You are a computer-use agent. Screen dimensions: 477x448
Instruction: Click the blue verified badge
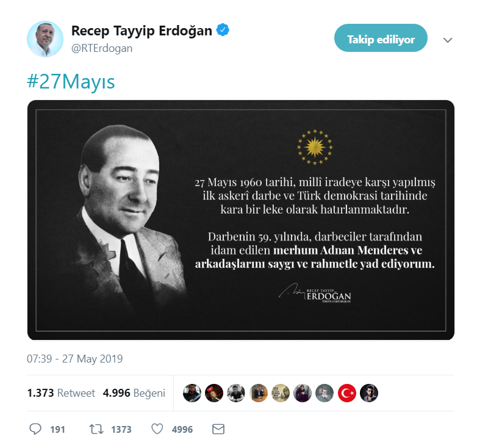[x=223, y=30]
